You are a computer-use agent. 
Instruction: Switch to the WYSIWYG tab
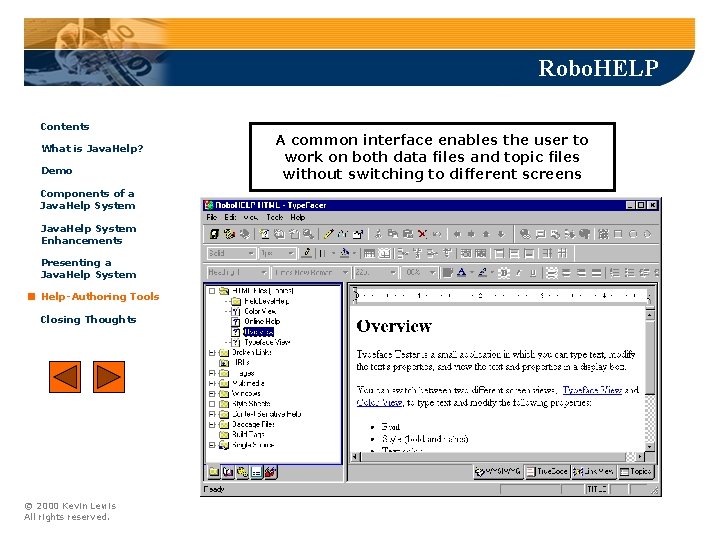click(x=498, y=472)
